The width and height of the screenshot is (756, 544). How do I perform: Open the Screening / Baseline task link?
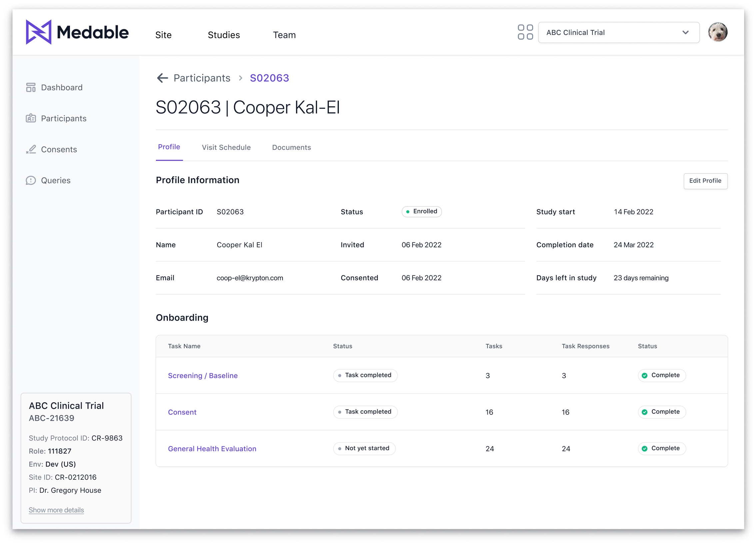coord(203,376)
